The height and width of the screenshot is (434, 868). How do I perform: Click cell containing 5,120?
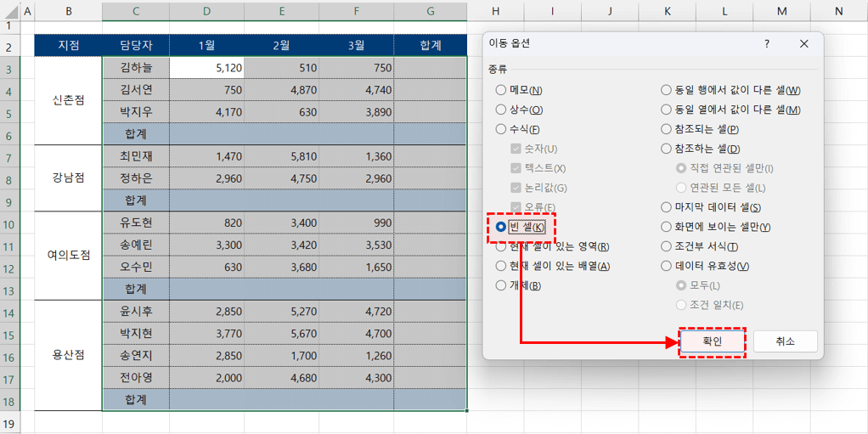click(x=206, y=68)
